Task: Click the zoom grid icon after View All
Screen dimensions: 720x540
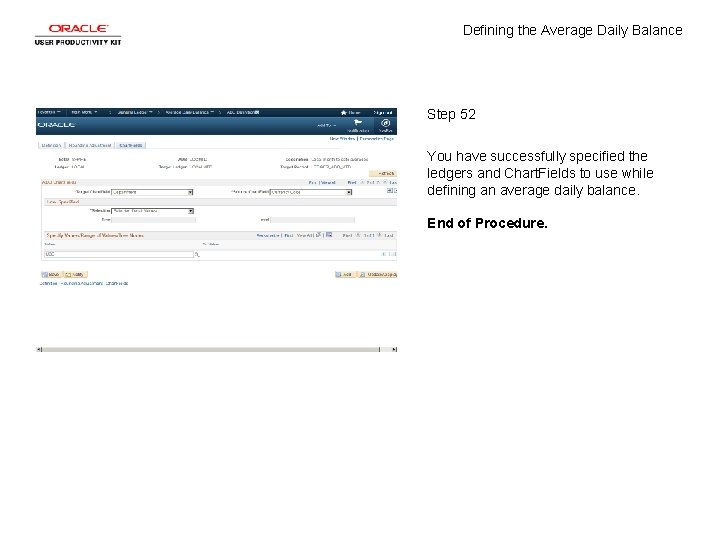Action: pos(319,235)
